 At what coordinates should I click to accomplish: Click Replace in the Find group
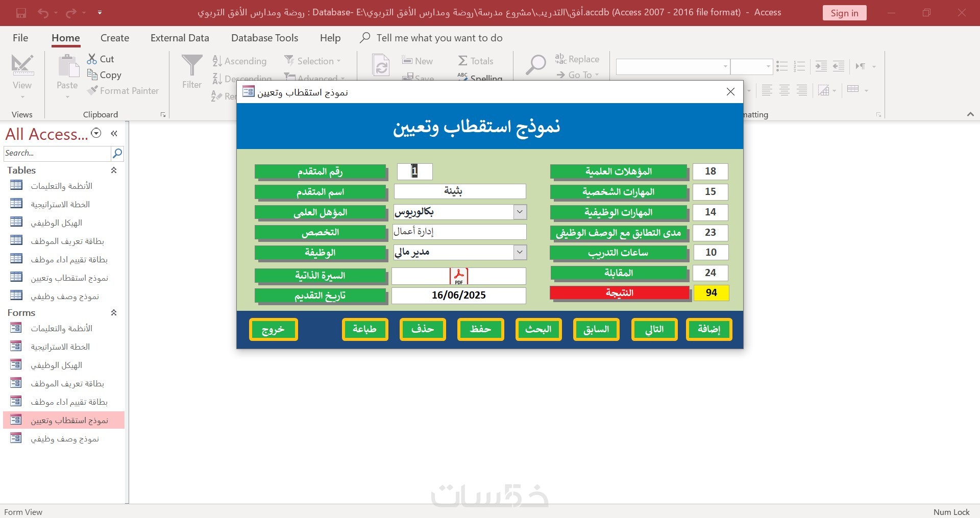point(577,59)
